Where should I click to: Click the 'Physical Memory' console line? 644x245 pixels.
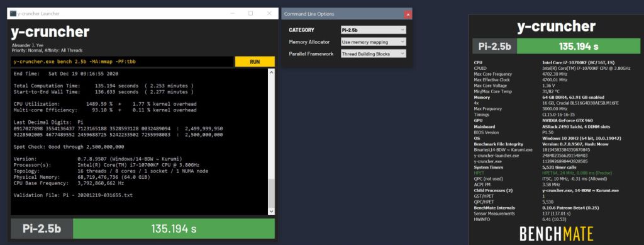pos(82,177)
